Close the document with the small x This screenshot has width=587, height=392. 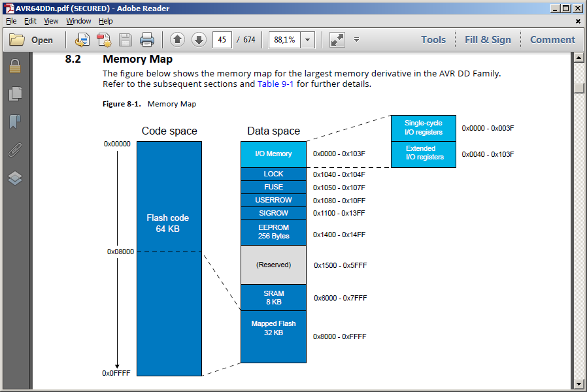578,22
